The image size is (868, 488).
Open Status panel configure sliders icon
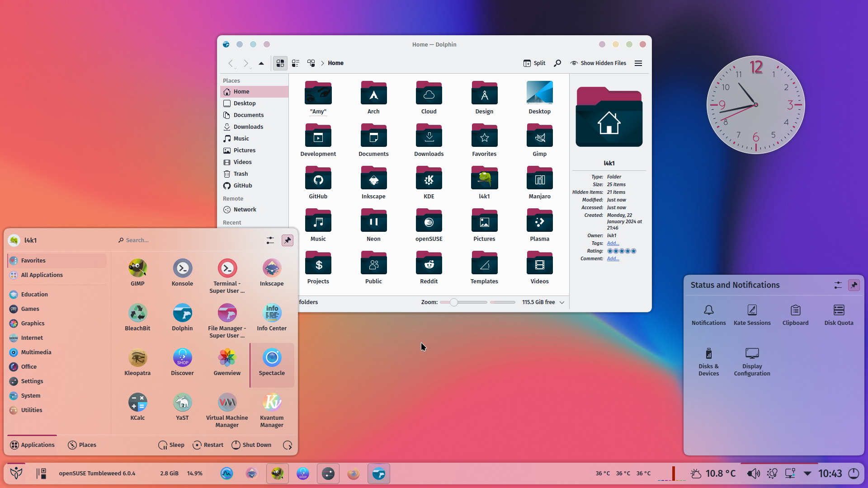838,285
